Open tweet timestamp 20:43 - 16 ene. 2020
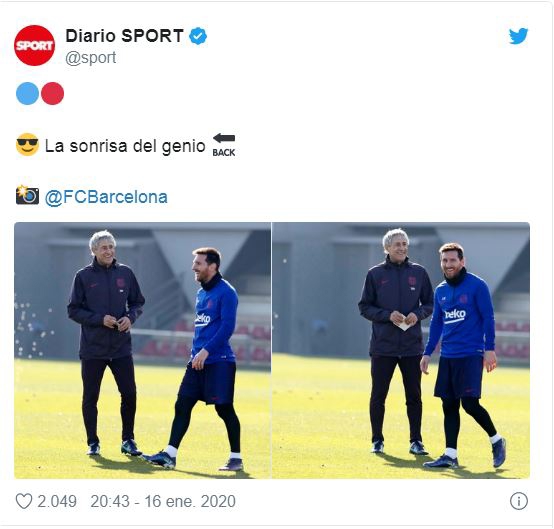The image size is (554, 529). [x=163, y=501]
